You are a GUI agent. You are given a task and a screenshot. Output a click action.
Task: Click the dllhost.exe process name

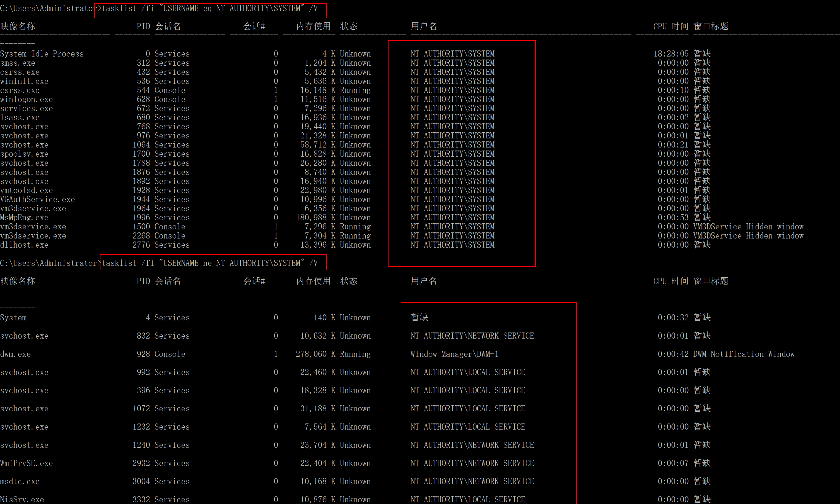coord(24,245)
